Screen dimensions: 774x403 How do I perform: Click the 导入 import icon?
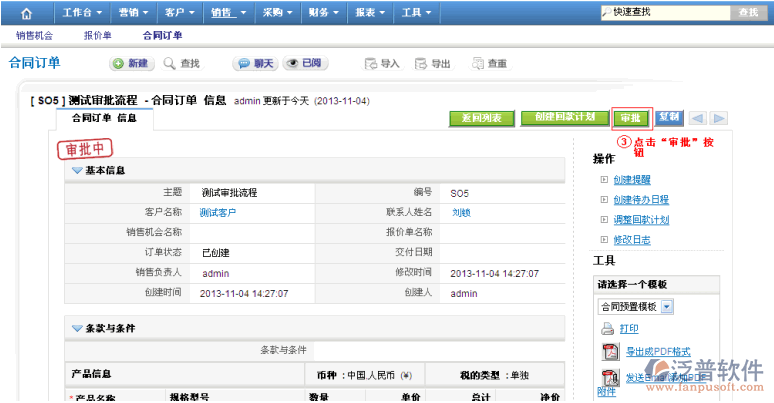[371, 63]
